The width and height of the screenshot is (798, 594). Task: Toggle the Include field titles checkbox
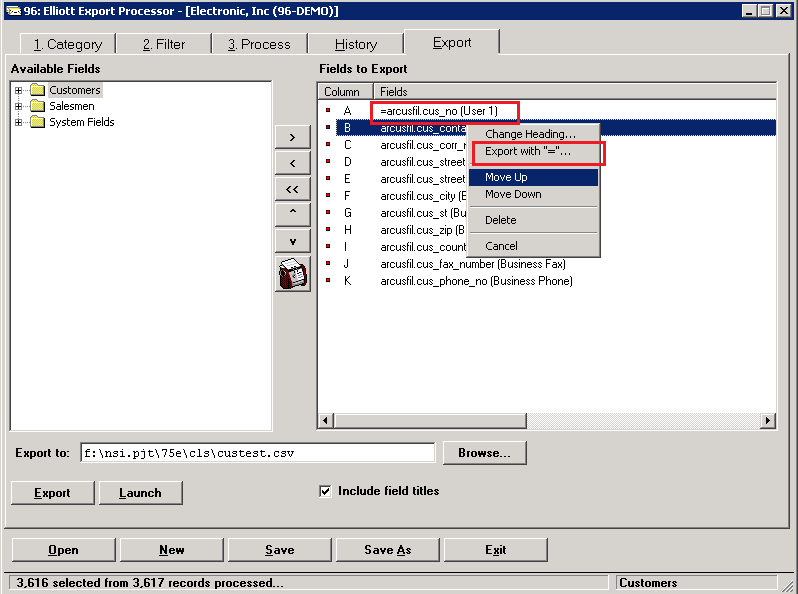pyautogui.click(x=325, y=491)
